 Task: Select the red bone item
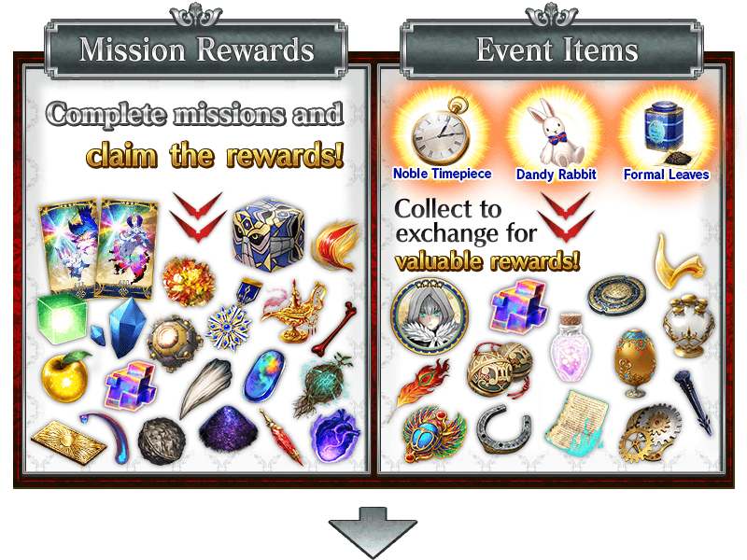click(x=335, y=329)
